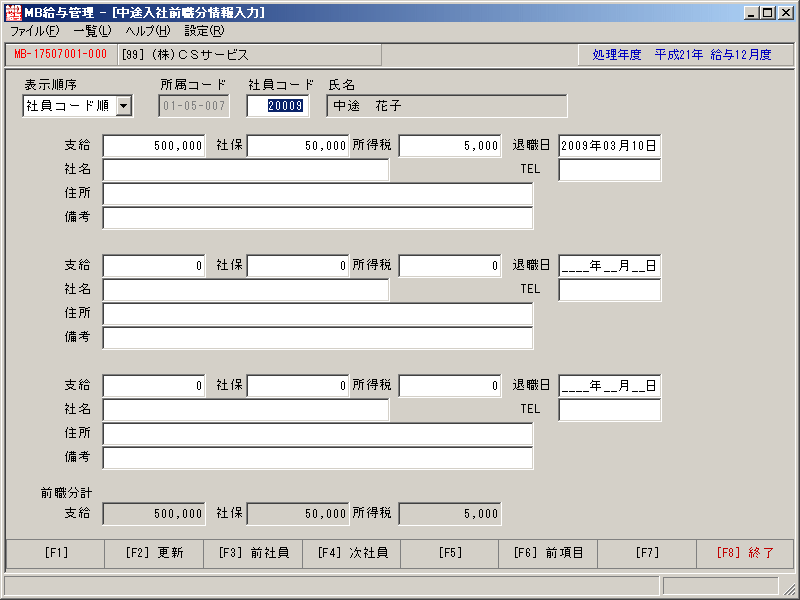
Task: Click the [F5] function button
Action: 450,553
